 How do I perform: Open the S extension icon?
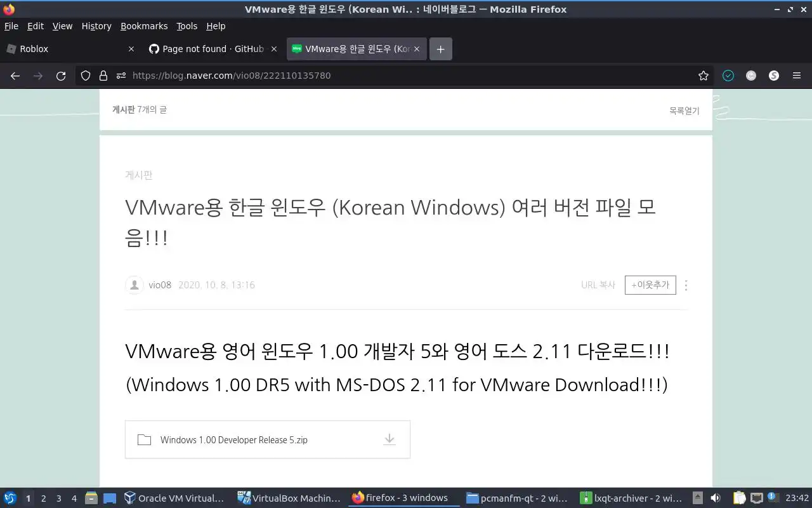click(774, 76)
